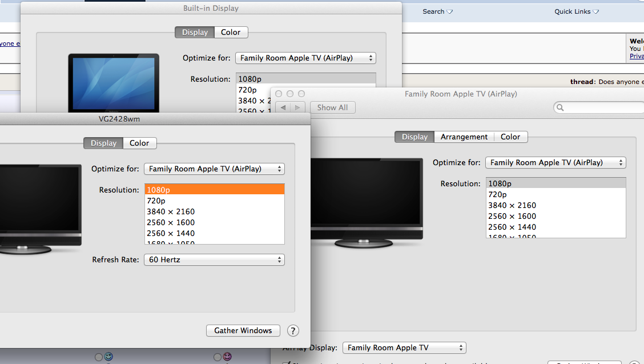Select 720p resolution in VG2428wm window
The height and width of the screenshot is (364, 644).
pyautogui.click(x=215, y=201)
